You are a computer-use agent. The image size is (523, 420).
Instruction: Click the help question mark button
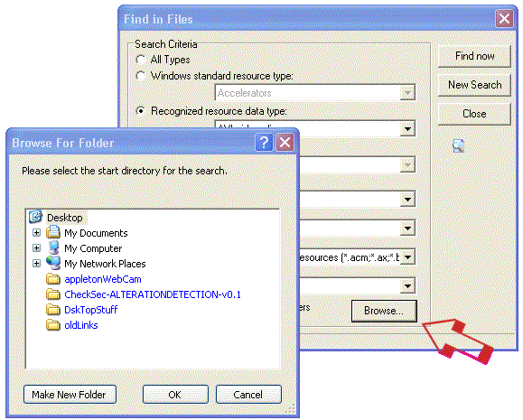pyautogui.click(x=264, y=143)
